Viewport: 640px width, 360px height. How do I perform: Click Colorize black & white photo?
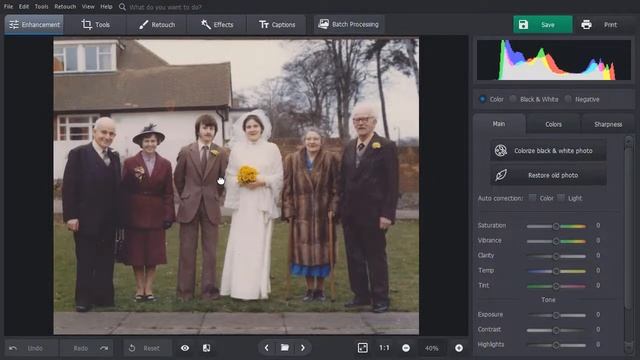[548, 151]
